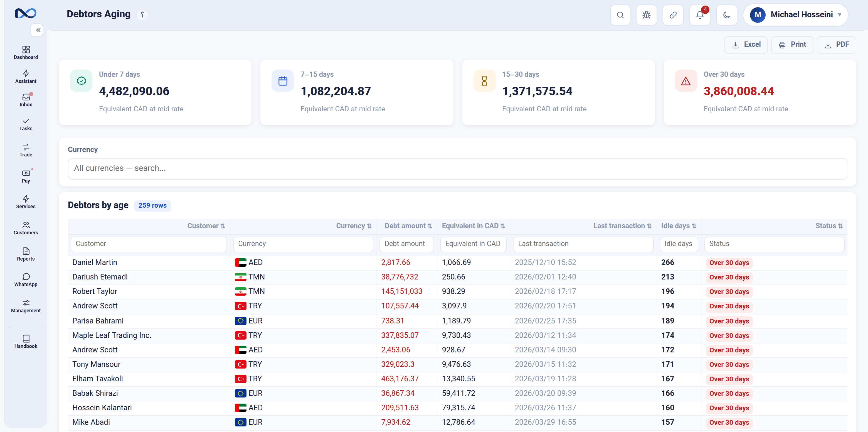868x432 pixels.
Task: Click the bug report icon
Action: (646, 15)
